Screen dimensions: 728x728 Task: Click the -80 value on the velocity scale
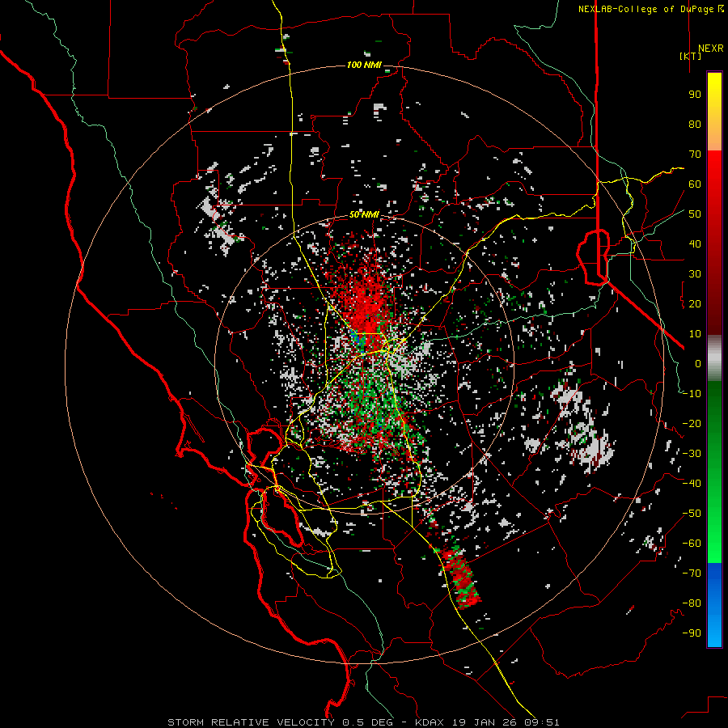(x=692, y=603)
